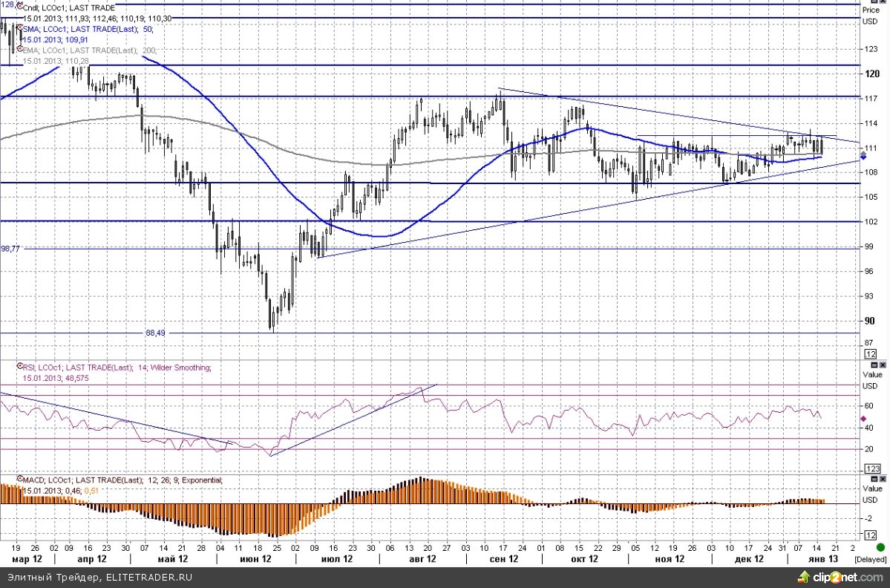Toggle the price scale precision box '12'
The image size is (890, 588).
point(871,355)
